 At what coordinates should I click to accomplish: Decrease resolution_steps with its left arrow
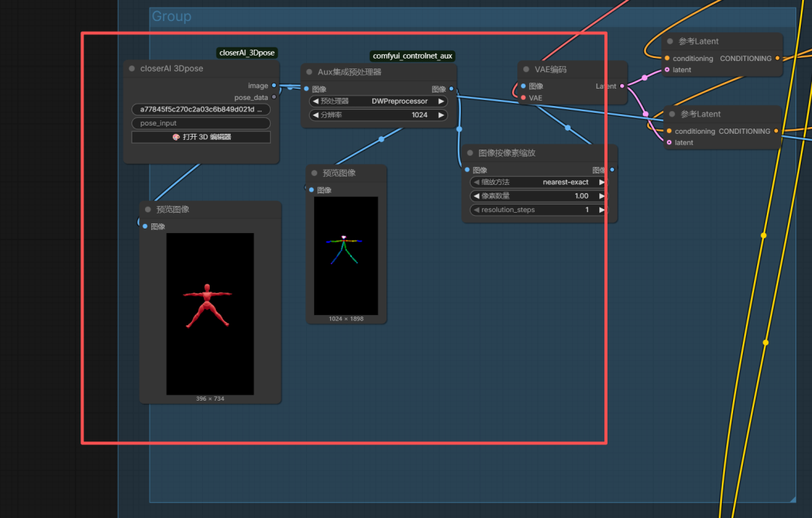pyautogui.click(x=477, y=210)
